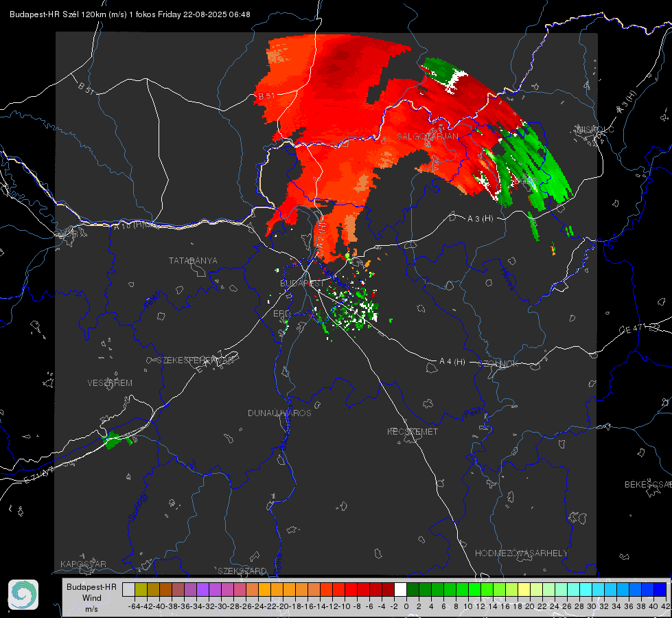This screenshot has width=672, height=618.
Task: Click the 'Pest' county label
Action: pos(472,413)
